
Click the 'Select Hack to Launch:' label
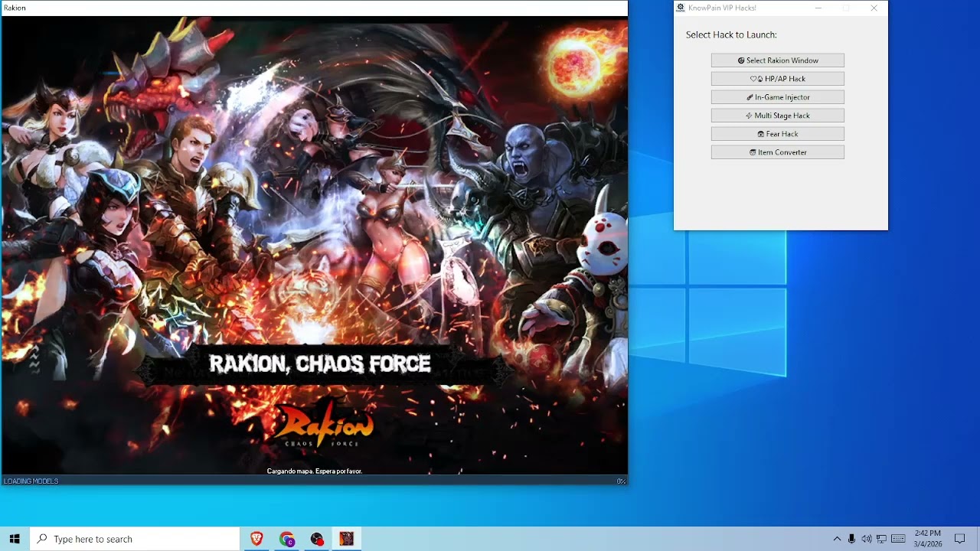(731, 34)
